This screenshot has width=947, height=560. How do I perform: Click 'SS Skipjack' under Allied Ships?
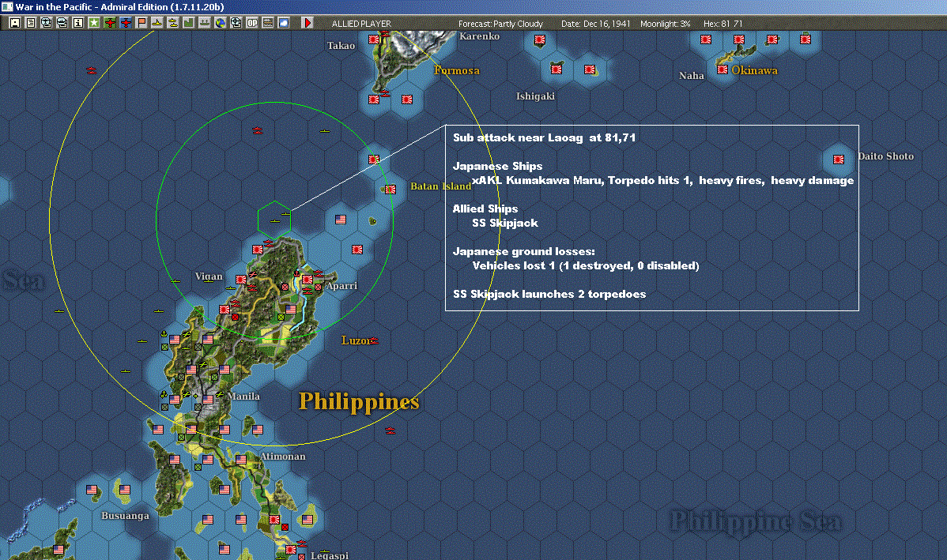(x=505, y=224)
